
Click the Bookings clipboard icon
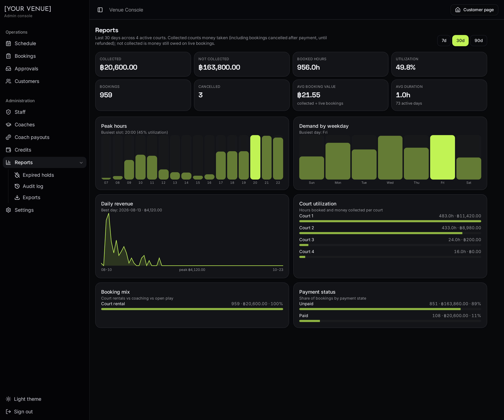tap(8, 56)
